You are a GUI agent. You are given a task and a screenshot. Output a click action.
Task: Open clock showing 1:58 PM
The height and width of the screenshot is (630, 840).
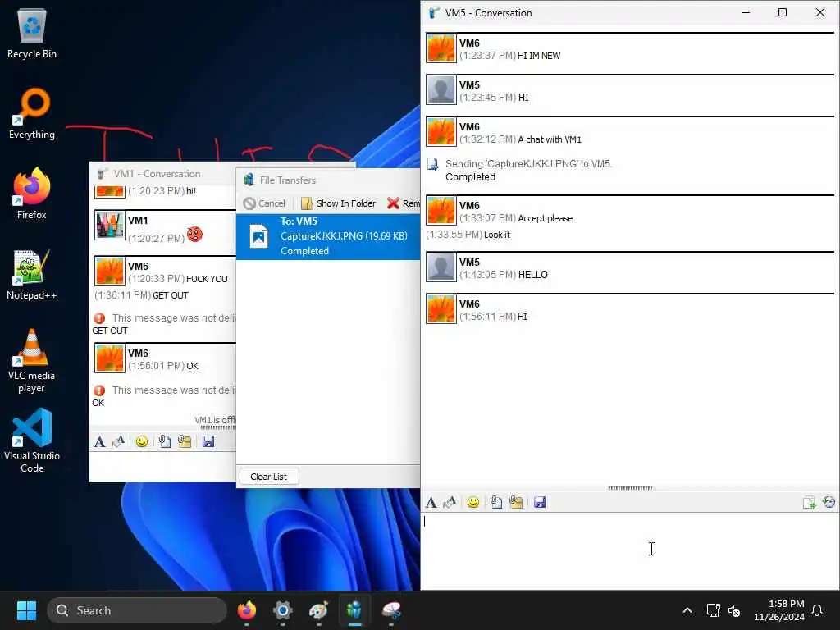(779, 610)
